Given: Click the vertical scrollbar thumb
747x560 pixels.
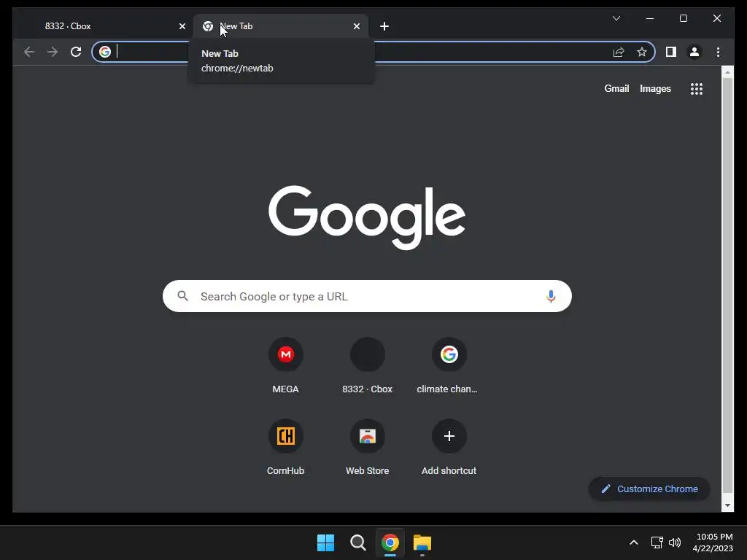Looking at the screenshot, I should pos(727,287).
